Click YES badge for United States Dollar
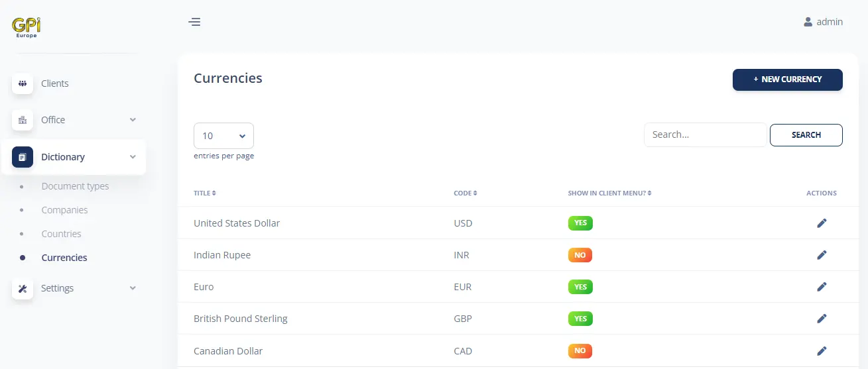Viewport: 868px width, 369px height. (x=580, y=223)
